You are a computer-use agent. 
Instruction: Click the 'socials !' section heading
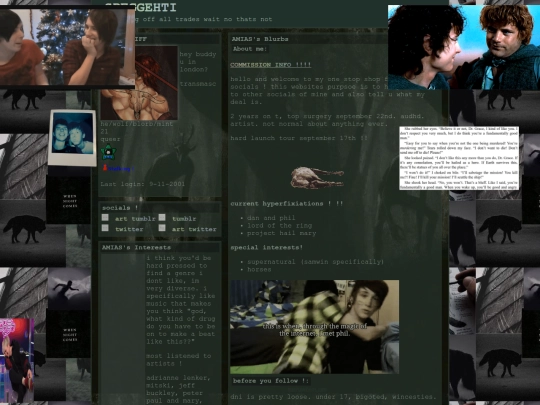(120, 208)
